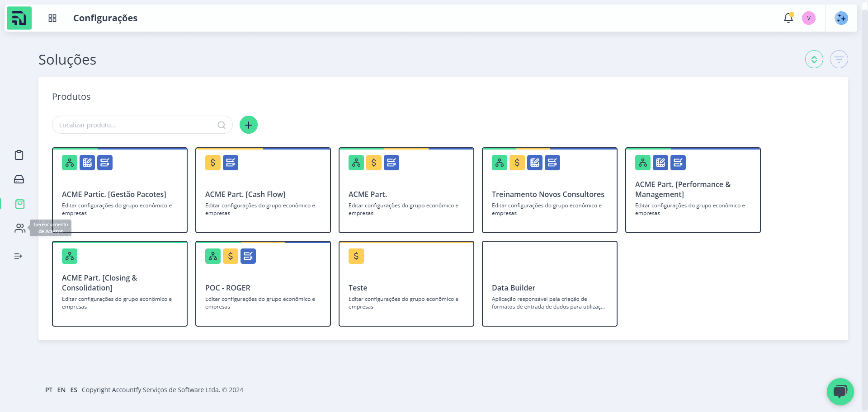
Task: Switch language to ES
Action: 74,390
